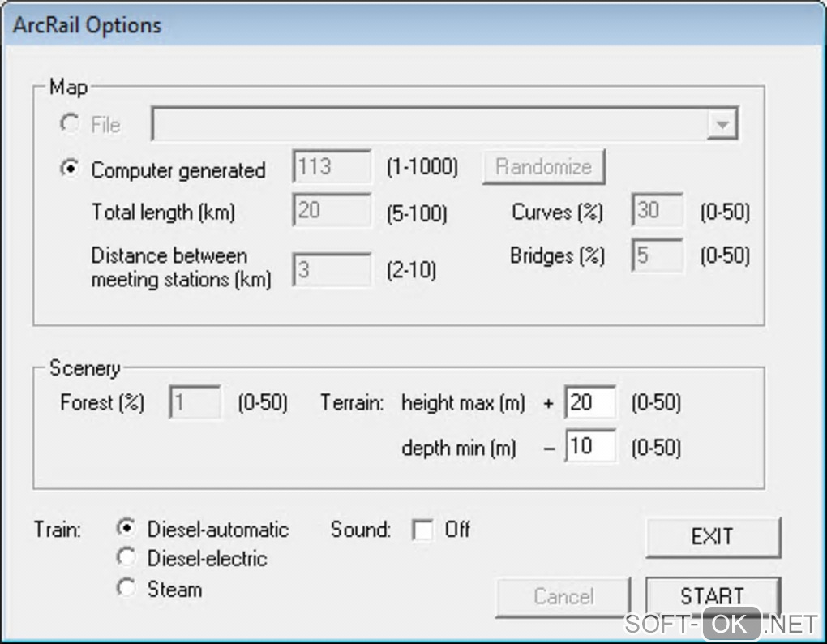Click the height max (m) label
This screenshot has width=827, height=644.
coord(463,403)
